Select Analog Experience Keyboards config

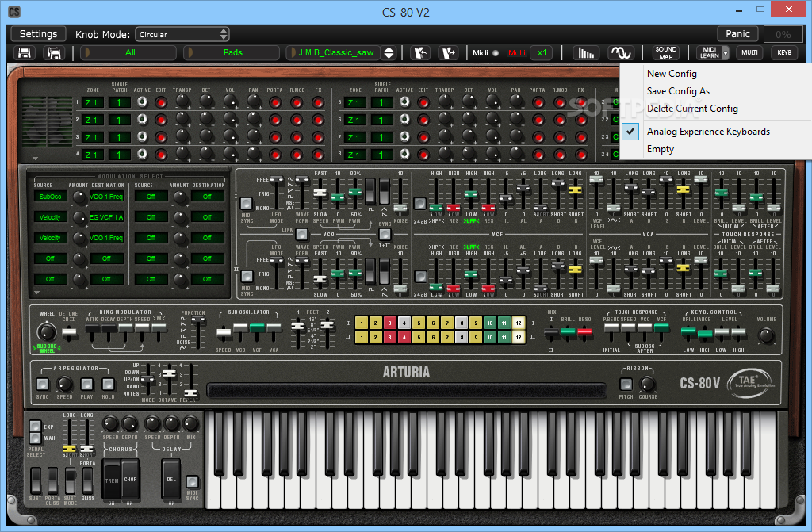point(708,132)
